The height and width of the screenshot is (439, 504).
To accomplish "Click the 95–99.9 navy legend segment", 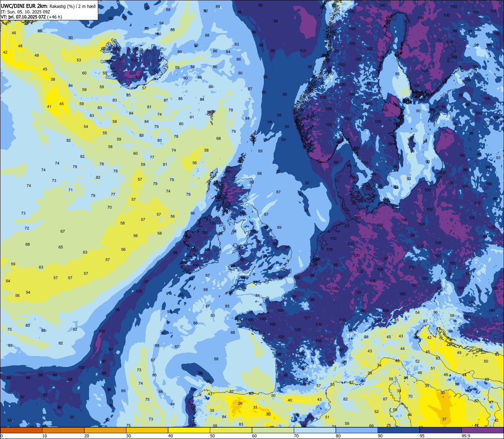I will pyautogui.click(x=441, y=430).
